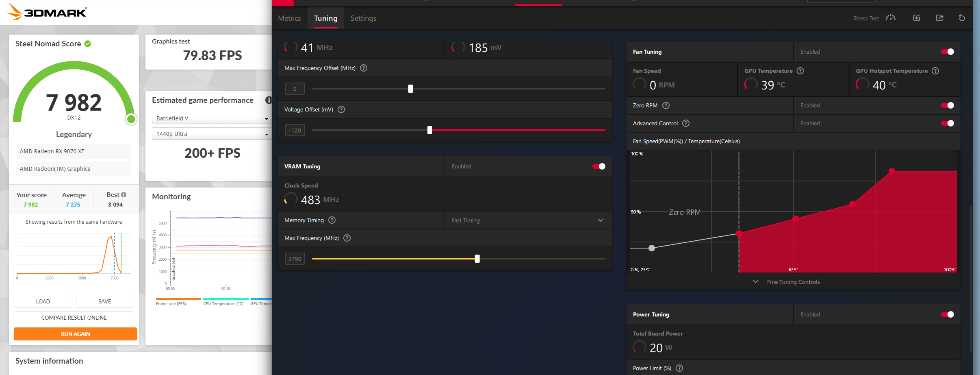Click the LOAD button in 3DMark
This screenshot has width=980, height=375.
(43, 301)
